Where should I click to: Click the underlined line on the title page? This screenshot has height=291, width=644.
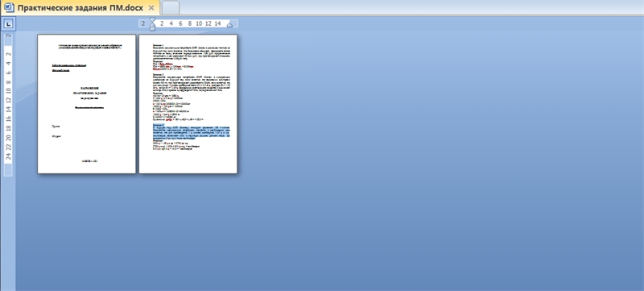tap(69, 65)
